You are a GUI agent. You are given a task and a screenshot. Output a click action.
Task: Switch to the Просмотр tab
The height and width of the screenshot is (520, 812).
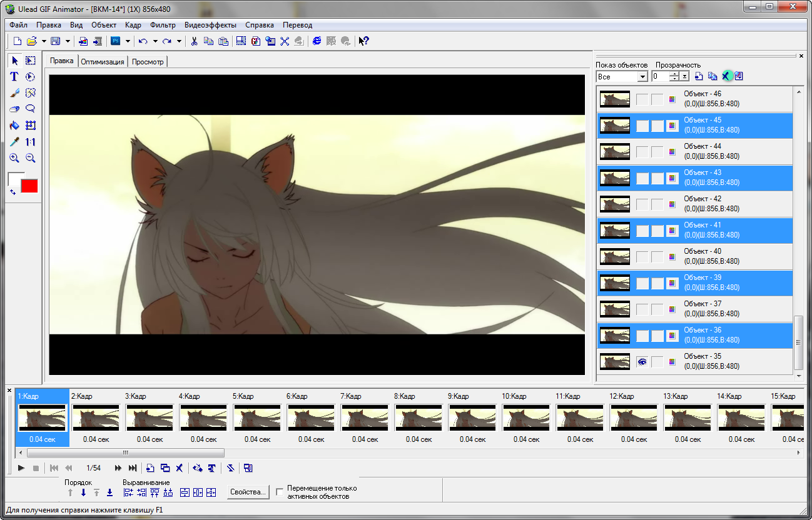pyautogui.click(x=148, y=62)
